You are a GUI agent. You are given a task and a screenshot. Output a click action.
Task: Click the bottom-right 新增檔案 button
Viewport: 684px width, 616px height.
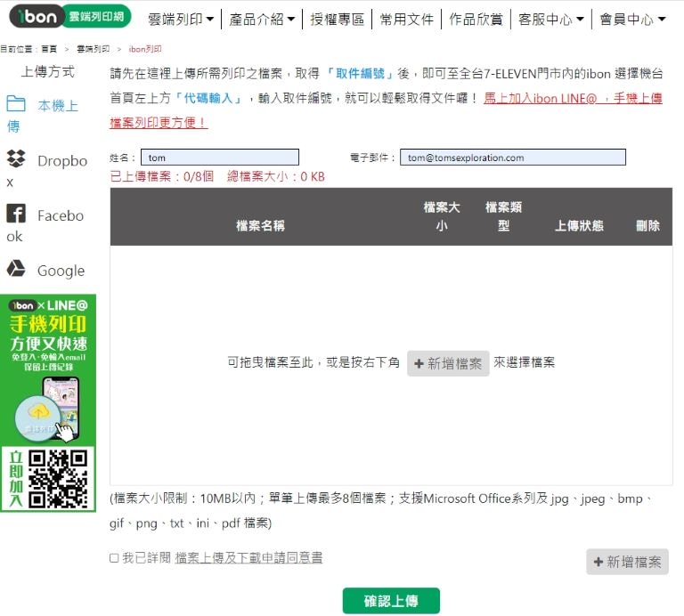click(627, 562)
